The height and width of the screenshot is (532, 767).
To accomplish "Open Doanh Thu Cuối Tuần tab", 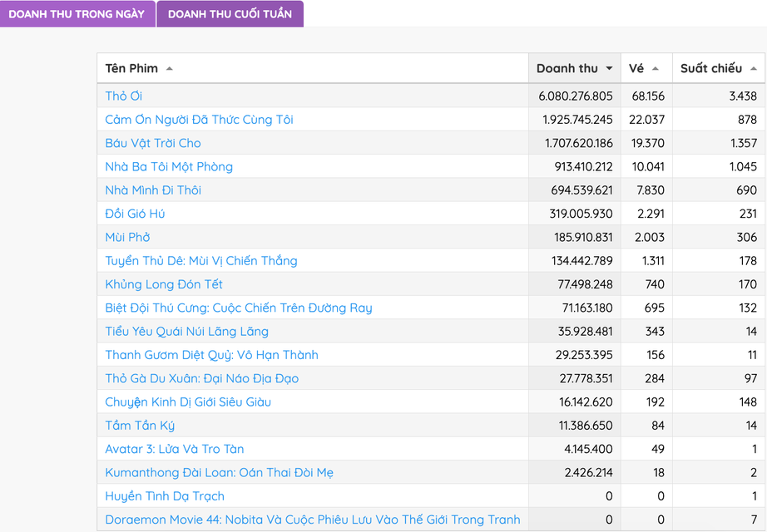I will coord(230,14).
